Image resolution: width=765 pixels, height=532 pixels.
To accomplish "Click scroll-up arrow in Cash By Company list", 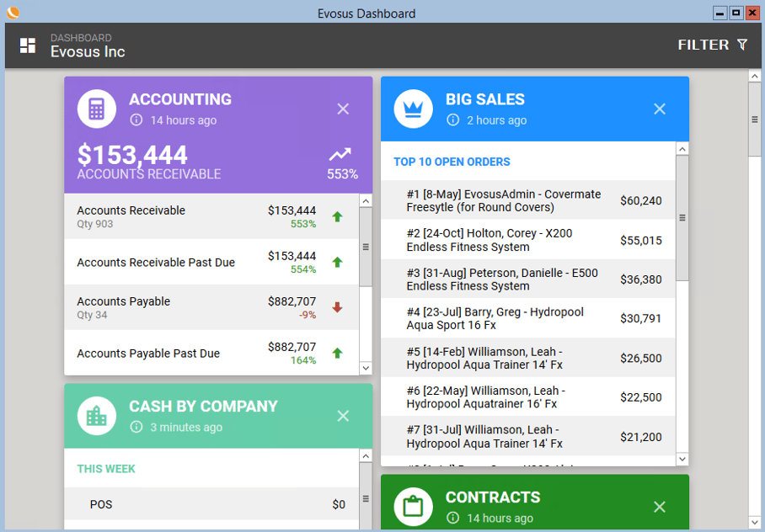I will [366, 455].
